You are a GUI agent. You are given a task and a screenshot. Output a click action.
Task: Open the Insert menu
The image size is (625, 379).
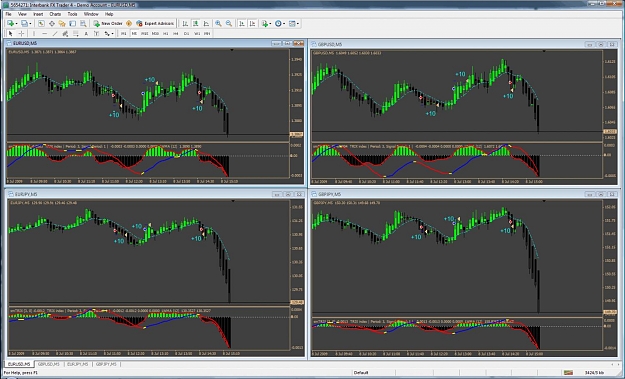point(38,14)
